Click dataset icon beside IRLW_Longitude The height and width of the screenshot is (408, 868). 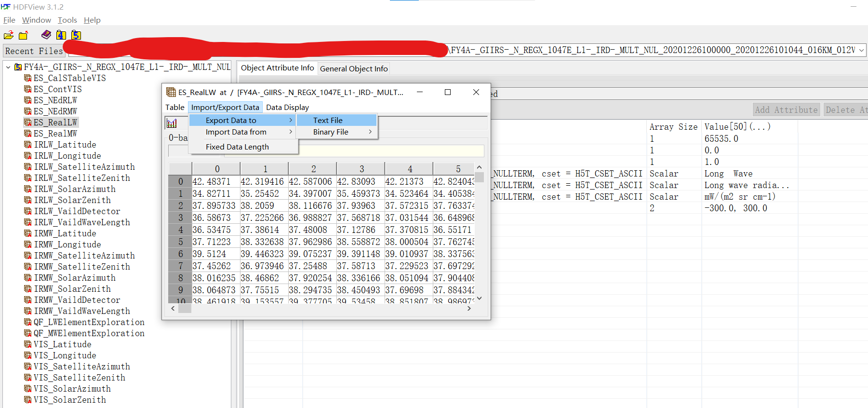28,156
